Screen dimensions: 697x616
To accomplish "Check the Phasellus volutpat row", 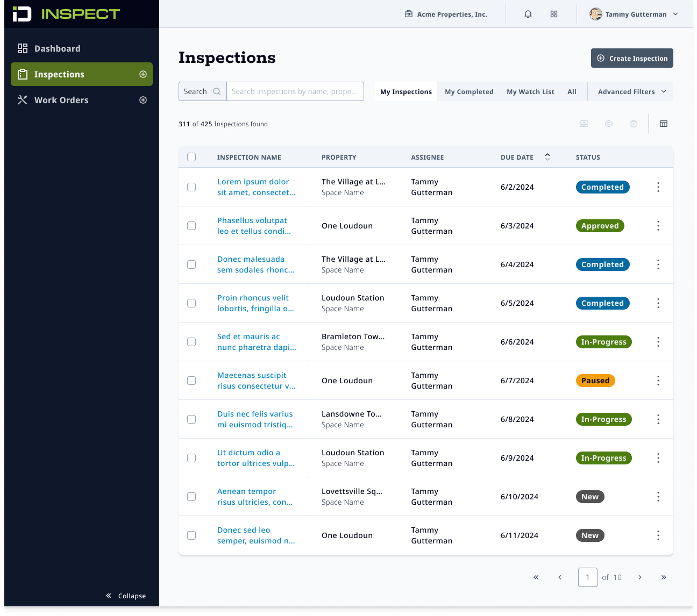I will (x=191, y=226).
